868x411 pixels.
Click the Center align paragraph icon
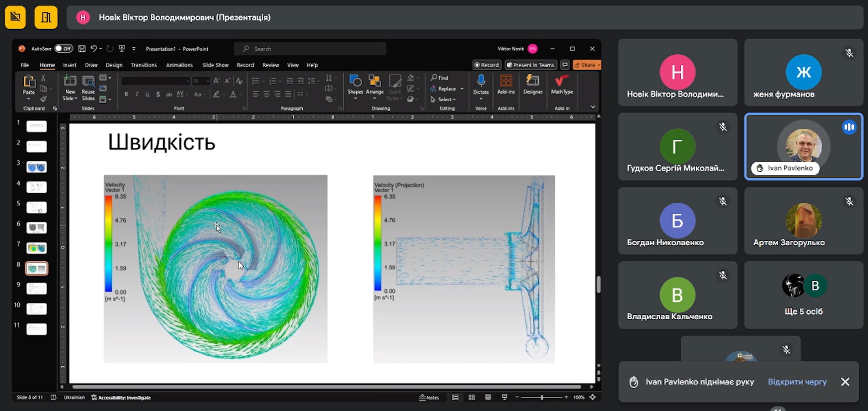point(266,94)
